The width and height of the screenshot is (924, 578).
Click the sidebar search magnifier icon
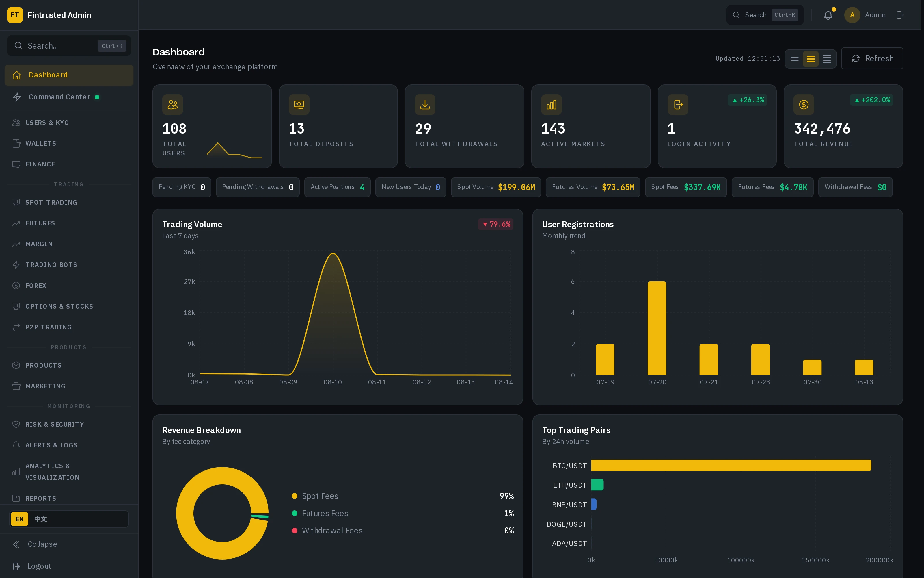click(18, 46)
